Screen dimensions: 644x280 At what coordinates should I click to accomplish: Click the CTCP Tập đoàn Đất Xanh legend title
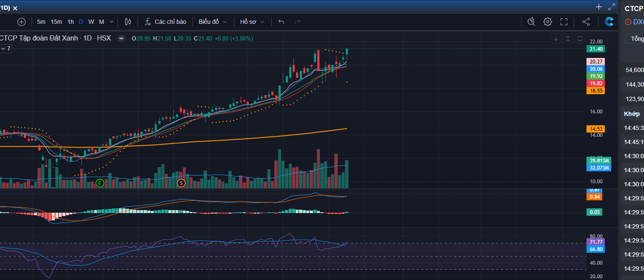39,38
